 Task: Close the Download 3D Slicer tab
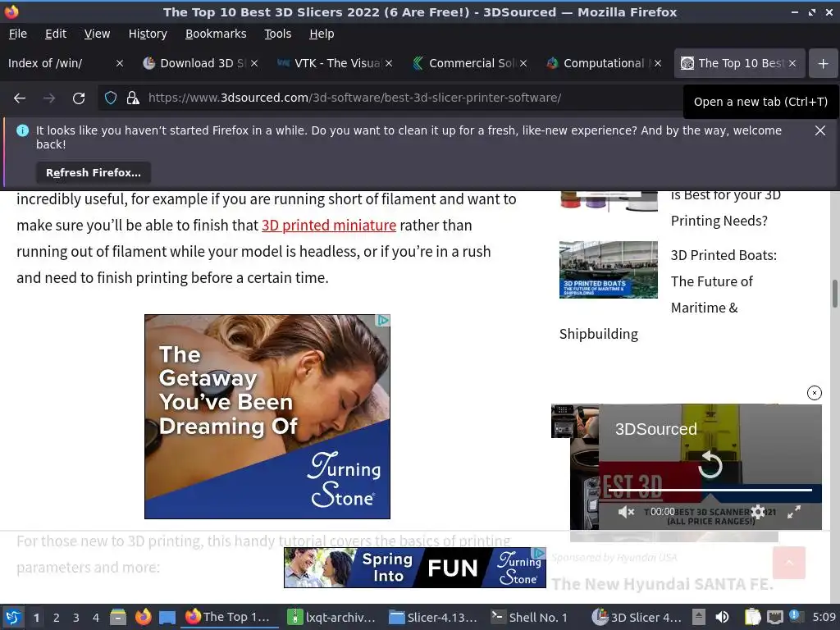coord(254,63)
